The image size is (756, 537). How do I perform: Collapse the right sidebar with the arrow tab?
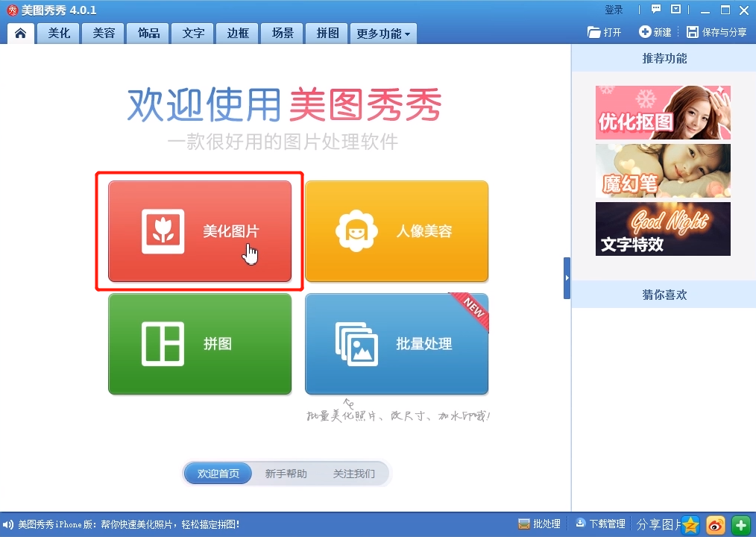[x=567, y=277]
